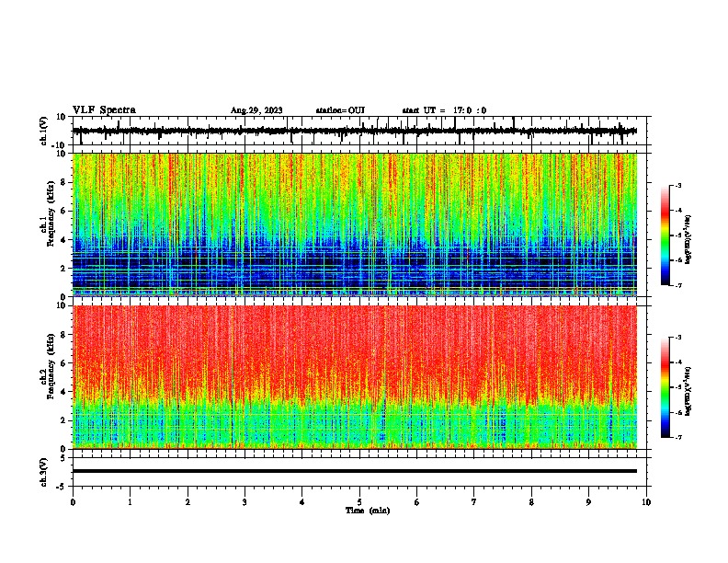Click the ch.1 spectrogram color scale bar

pyautogui.click(x=665, y=236)
